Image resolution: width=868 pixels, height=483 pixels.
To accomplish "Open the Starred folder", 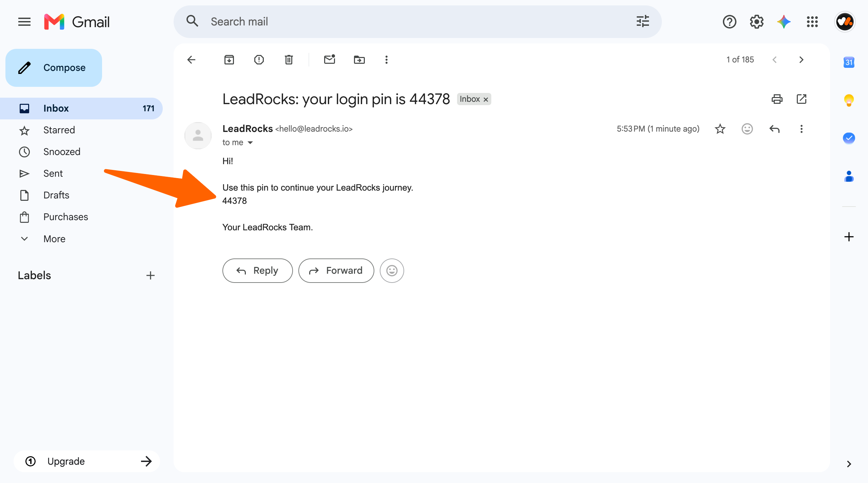I will pos(81,130).
